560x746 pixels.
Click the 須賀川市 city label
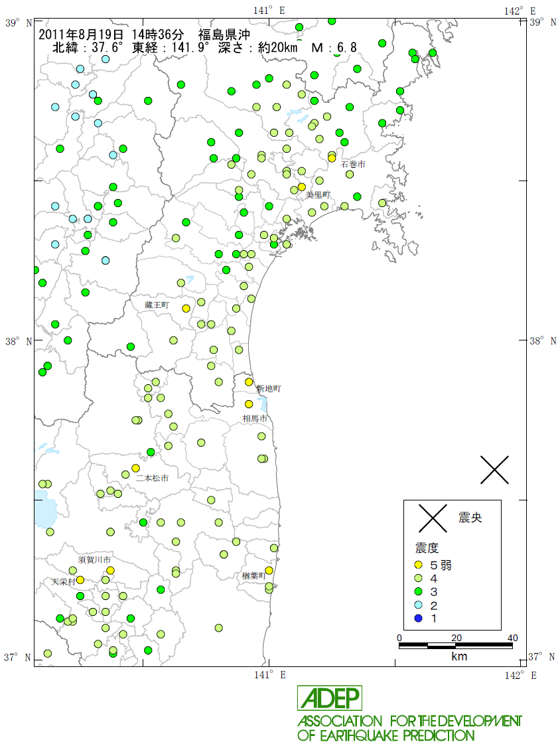[x=95, y=559]
